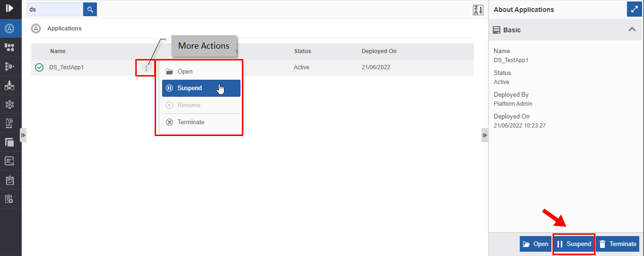644x256 pixels.
Task: Open the clipboard settings sidebar icon
Action: [9, 199]
